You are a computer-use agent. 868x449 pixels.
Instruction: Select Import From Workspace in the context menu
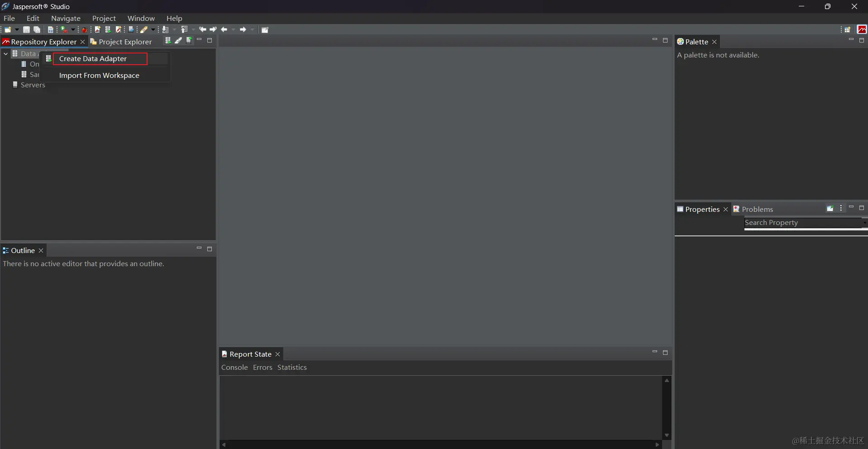tap(99, 76)
